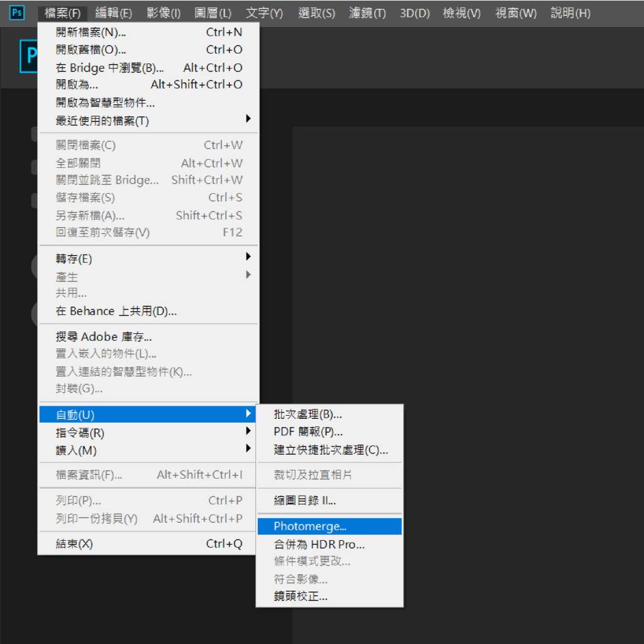Choose 鏡頭校正... item
644x644 pixels.
(330, 596)
